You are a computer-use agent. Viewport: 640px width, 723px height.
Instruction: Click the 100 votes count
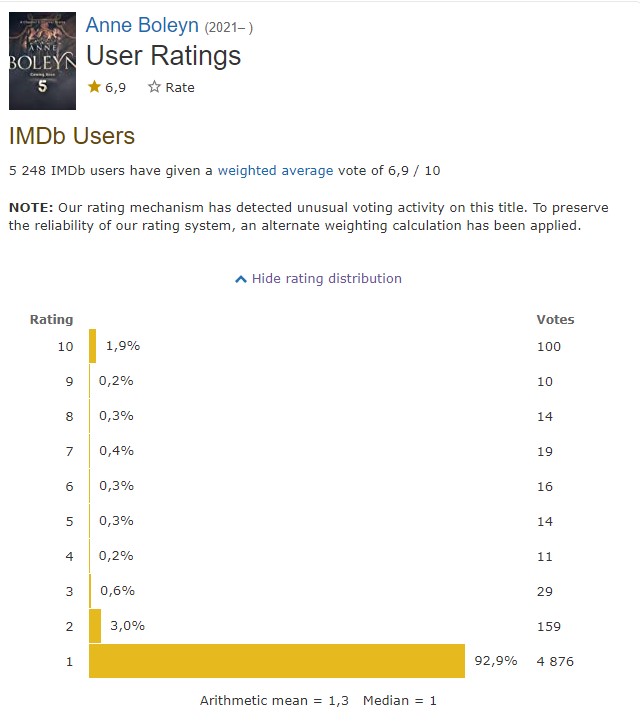tap(549, 346)
